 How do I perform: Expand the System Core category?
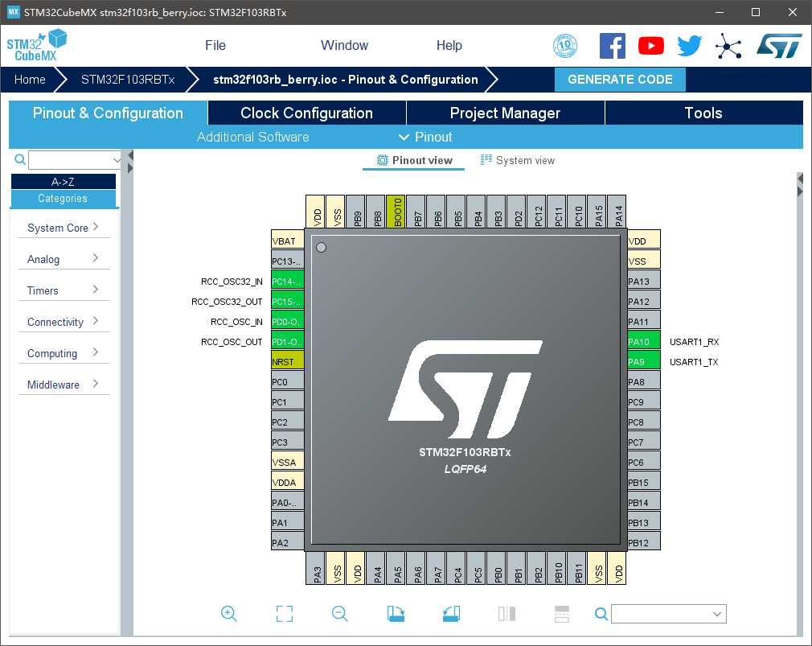coord(64,228)
